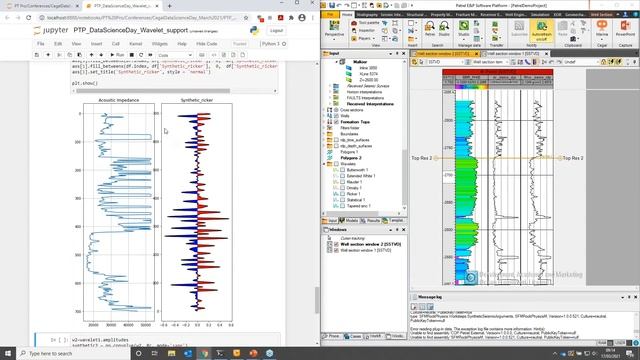Click the Subscribe icon in Petrel ribbon
The height and width of the screenshot is (360, 640).
(519, 29)
